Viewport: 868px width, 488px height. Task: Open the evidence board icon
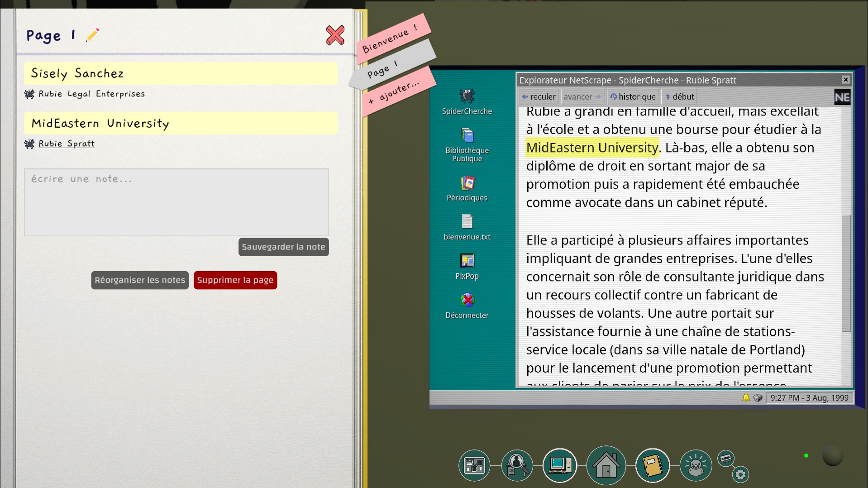[474, 465]
